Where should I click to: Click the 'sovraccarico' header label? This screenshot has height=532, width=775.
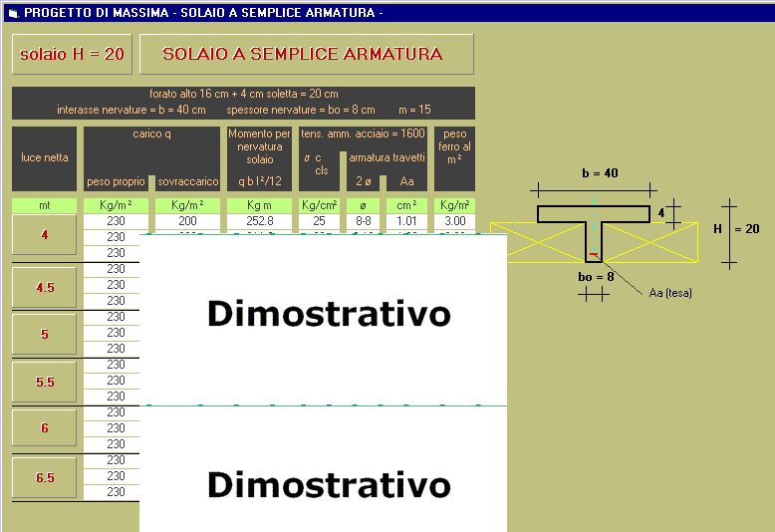click(x=188, y=182)
